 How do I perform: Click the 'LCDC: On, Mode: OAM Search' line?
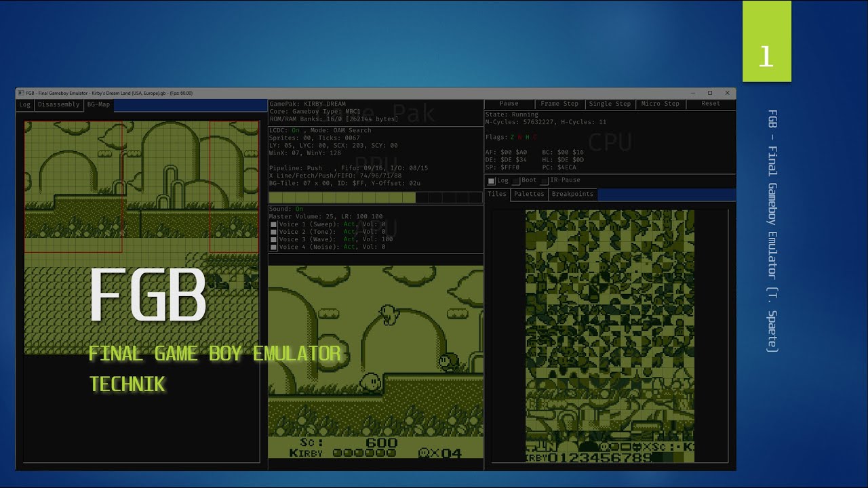point(320,130)
